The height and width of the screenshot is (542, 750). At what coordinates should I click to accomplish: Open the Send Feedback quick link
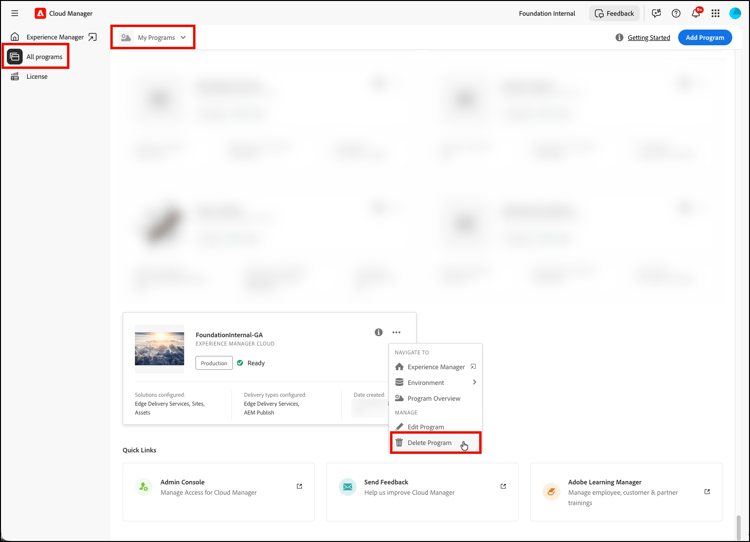point(422,492)
